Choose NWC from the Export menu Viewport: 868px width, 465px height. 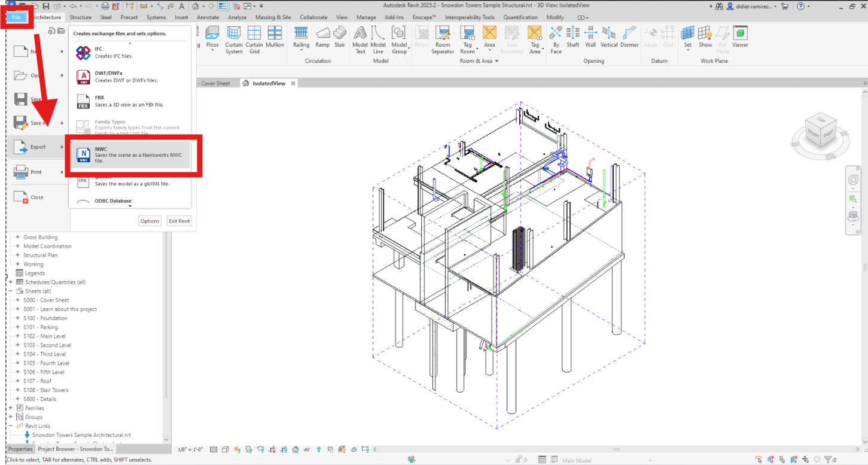[x=132, y=153]
